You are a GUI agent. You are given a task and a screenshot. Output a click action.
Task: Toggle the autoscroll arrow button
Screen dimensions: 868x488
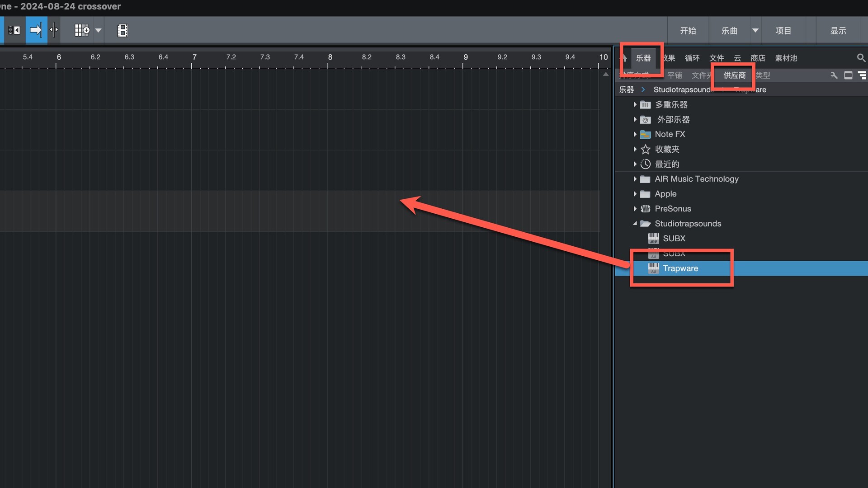36,30
